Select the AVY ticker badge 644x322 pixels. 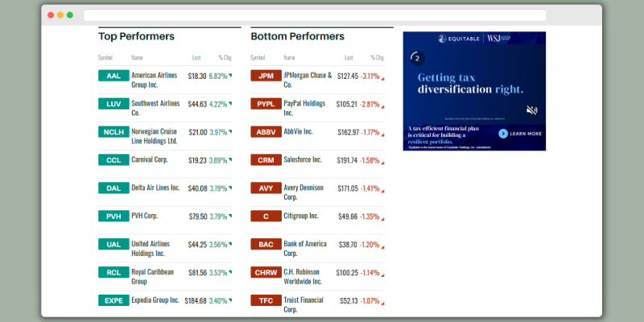pyautogui.click(x=266, y=188)
